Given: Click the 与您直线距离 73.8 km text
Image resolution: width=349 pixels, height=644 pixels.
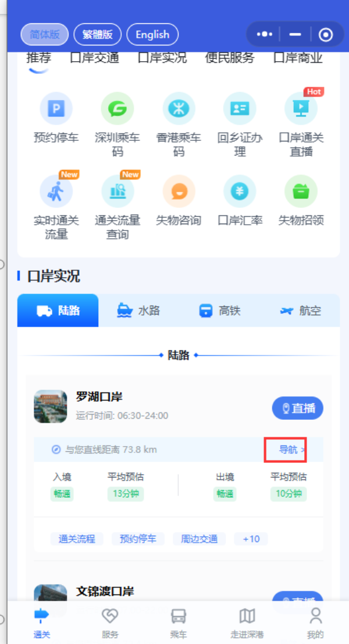Looking at the screenshot, I should point(111,450).
